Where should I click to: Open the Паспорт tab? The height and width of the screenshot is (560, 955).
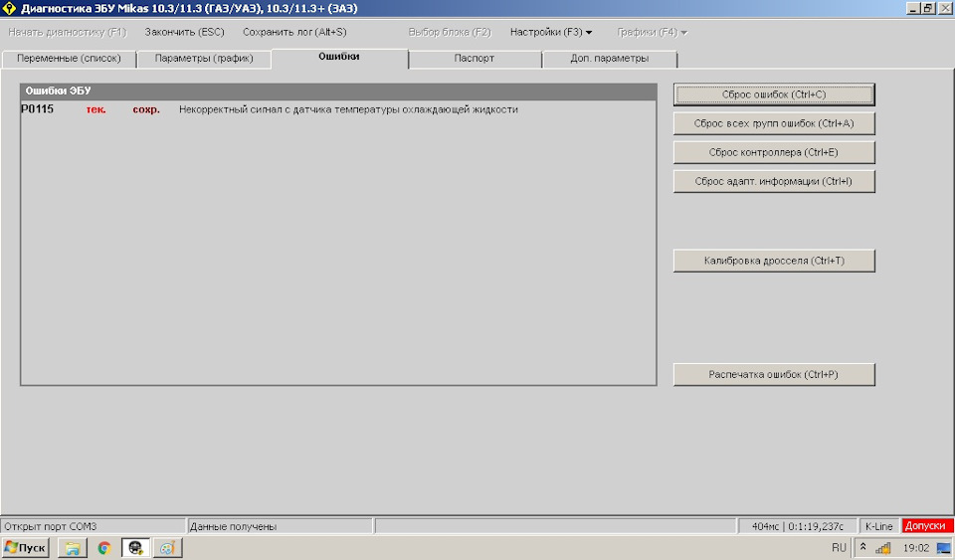tap(475, 59)
